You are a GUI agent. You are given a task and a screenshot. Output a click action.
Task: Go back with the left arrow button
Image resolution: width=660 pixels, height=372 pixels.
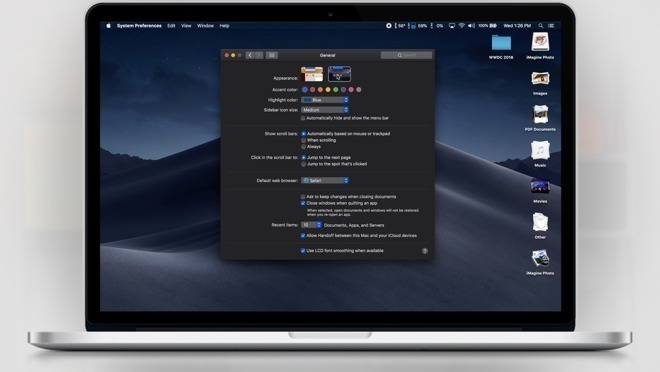[250, 55]
